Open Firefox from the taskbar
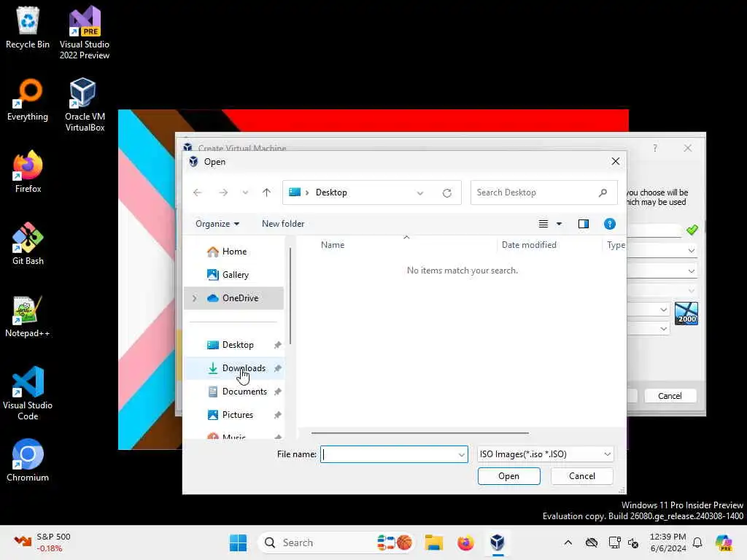This screenshot has height=560, width=747. click(x=465, y=542)
